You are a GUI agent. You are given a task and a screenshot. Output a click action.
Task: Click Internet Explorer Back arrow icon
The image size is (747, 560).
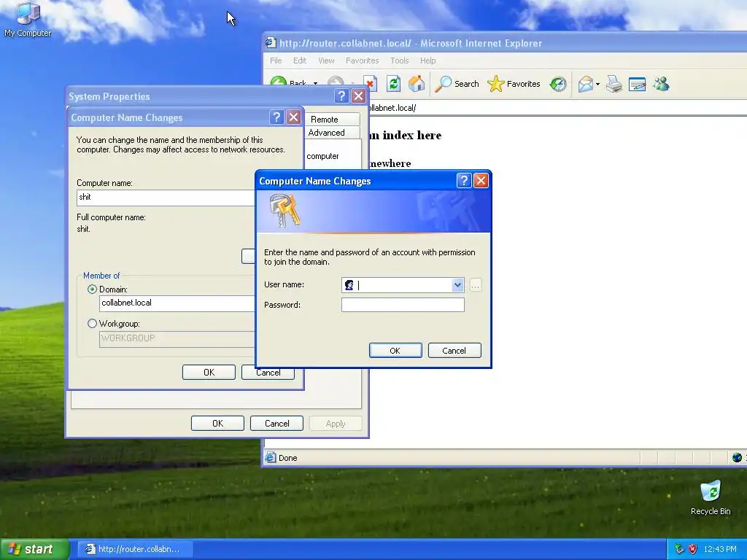point(279,84)
